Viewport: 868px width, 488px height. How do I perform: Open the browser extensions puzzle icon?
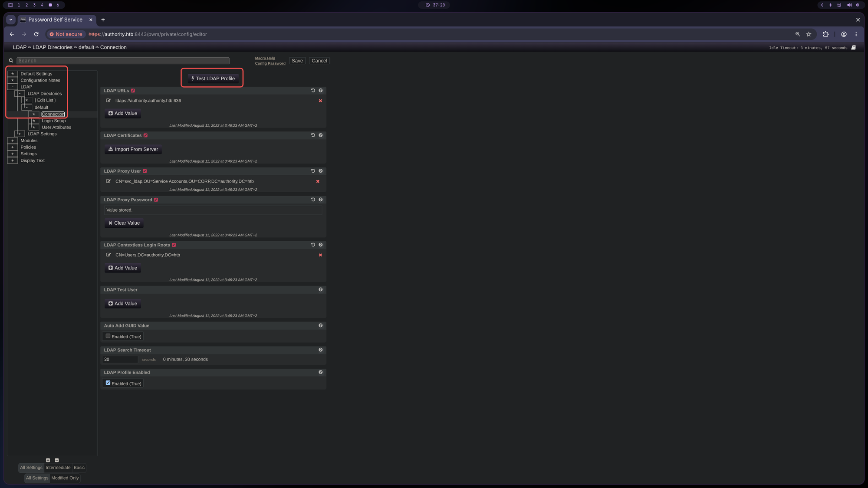point(826,34)
